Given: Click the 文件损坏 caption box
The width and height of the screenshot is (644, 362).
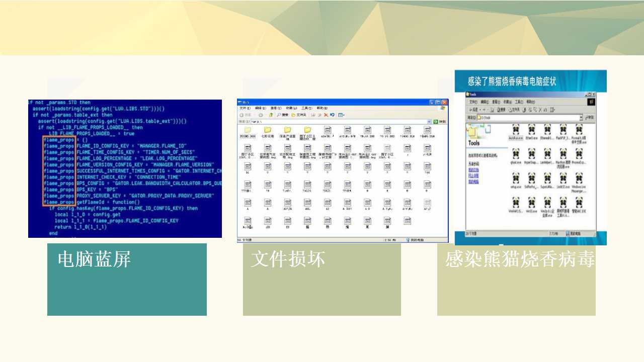Looking at the screenshot, I should click(322, 280).
